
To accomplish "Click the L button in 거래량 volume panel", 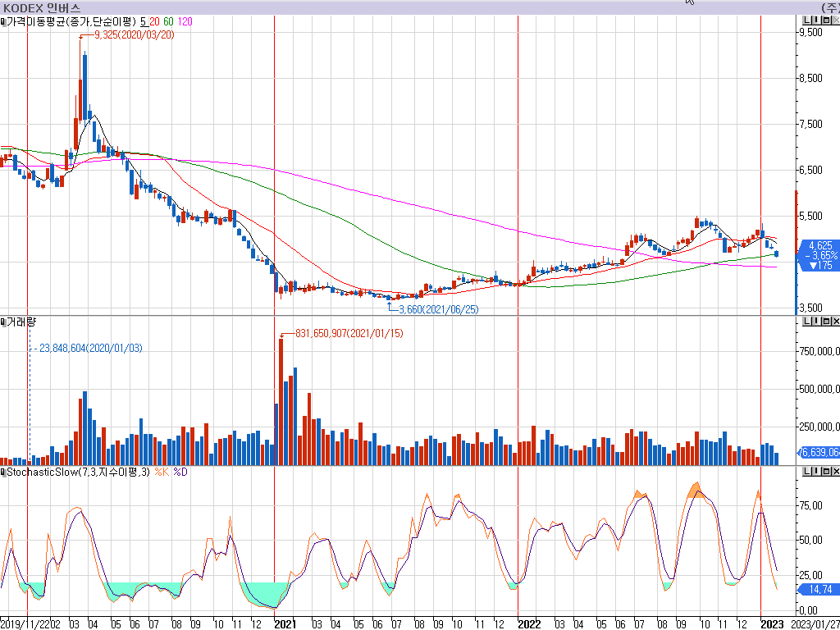I will 807,322.
